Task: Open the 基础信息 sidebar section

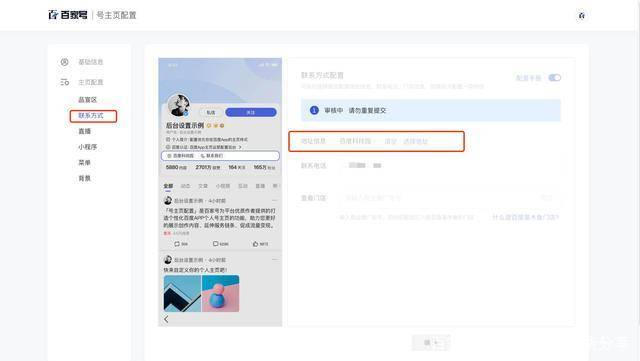Action: coord(90,62)
